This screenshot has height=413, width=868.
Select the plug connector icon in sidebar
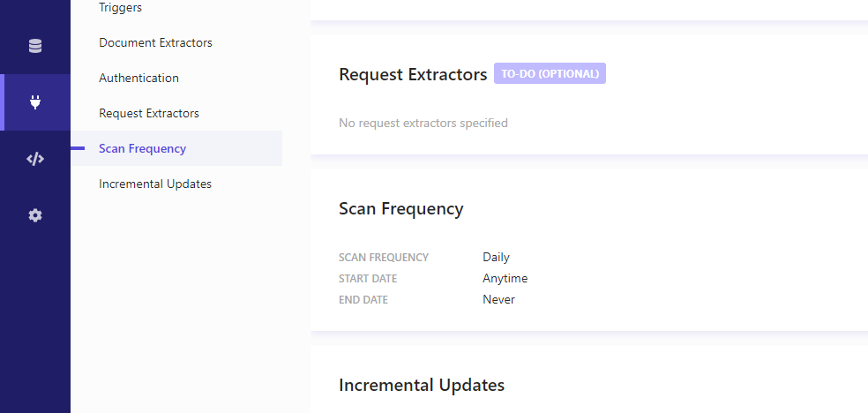35,102
